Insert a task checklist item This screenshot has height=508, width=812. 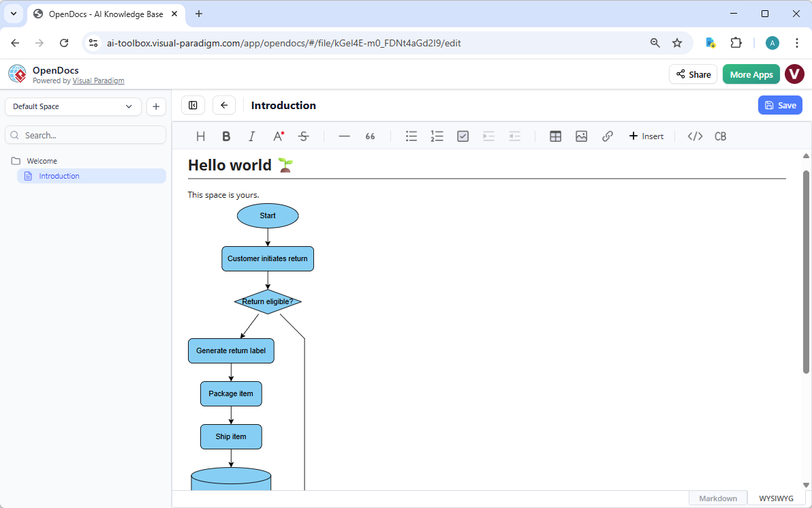point(463,136)
